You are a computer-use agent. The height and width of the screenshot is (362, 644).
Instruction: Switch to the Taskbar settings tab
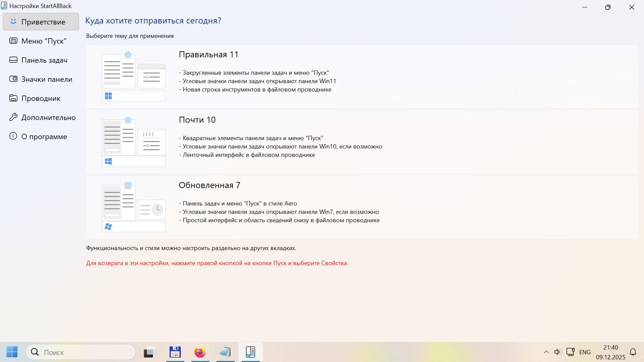[x=44, y=60]
